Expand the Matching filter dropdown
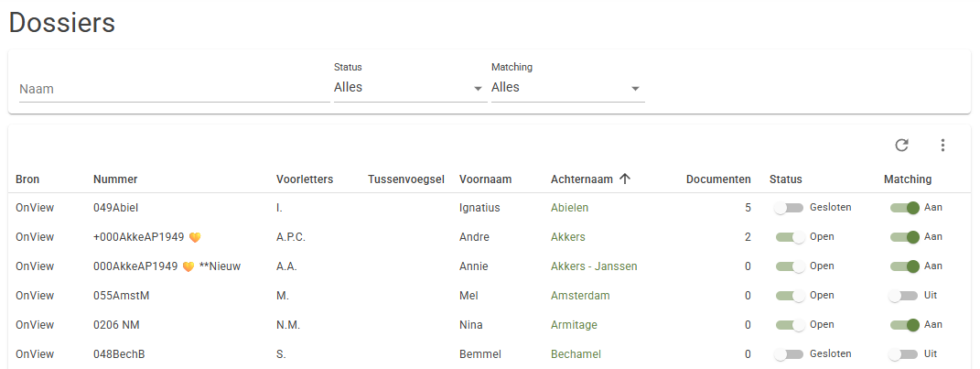The width and height of the screenshot is (980, 369). pyautogui.click(x=567, y=88)
